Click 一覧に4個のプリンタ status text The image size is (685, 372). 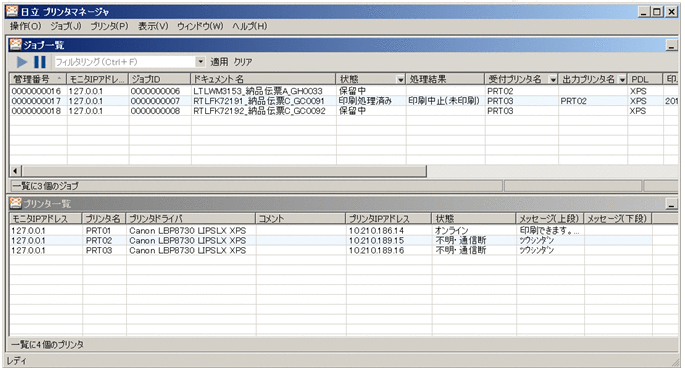click(x=48, y=344)
